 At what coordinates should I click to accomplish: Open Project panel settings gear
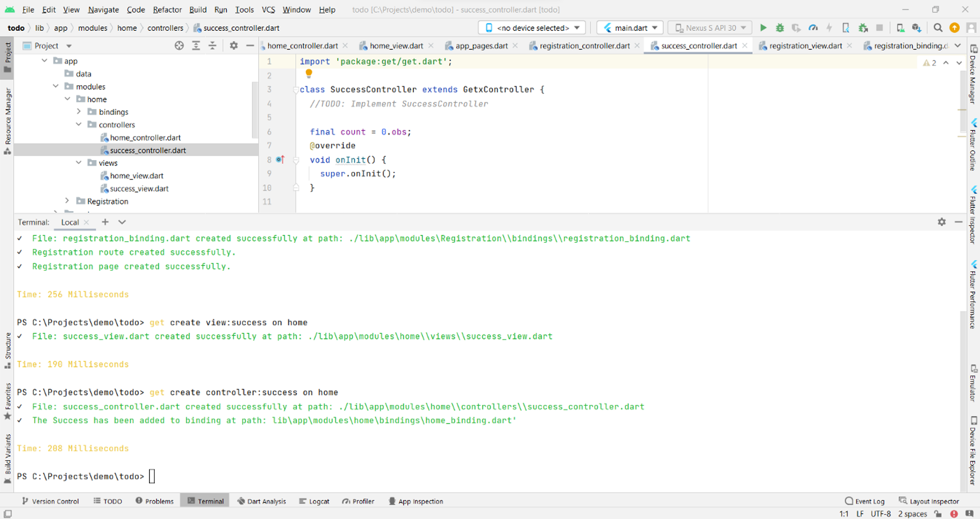(x=234, y=46)
